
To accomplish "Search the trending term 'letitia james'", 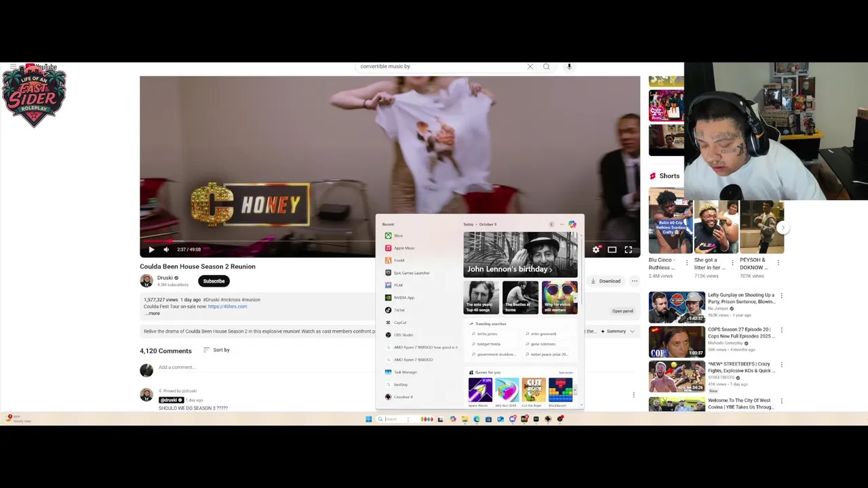I will tap(486, 334).
